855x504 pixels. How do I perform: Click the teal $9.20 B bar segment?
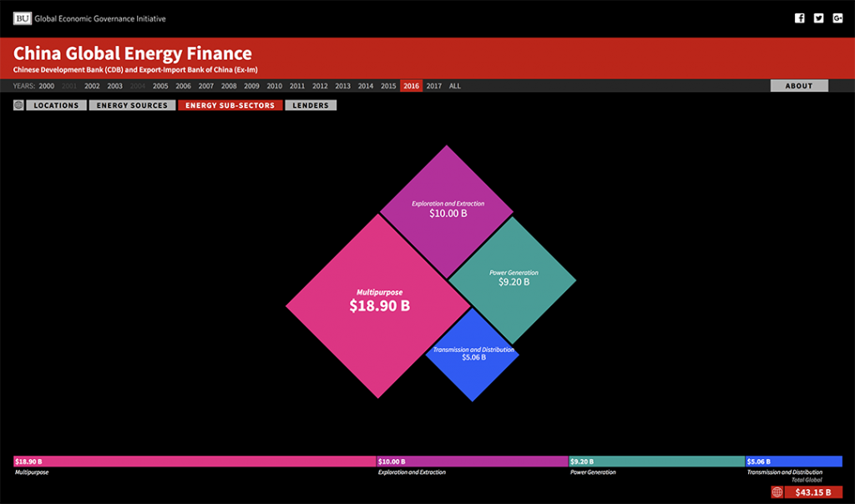(656, 461)
